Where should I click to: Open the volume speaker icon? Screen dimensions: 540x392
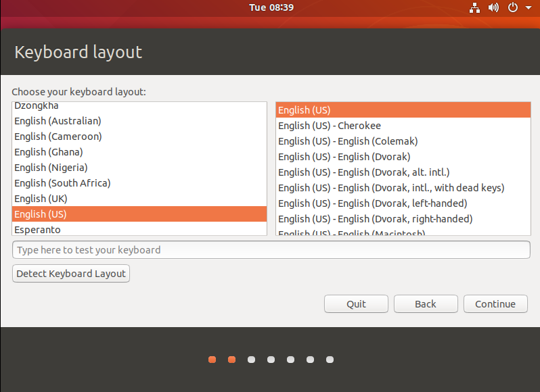493,8
